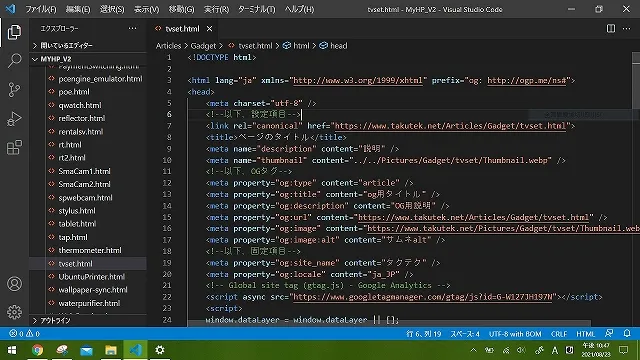The width and height of the screenshot is (640, 360).
Task: Open the Manage gear in activity bar
Action: pos(14,312)
